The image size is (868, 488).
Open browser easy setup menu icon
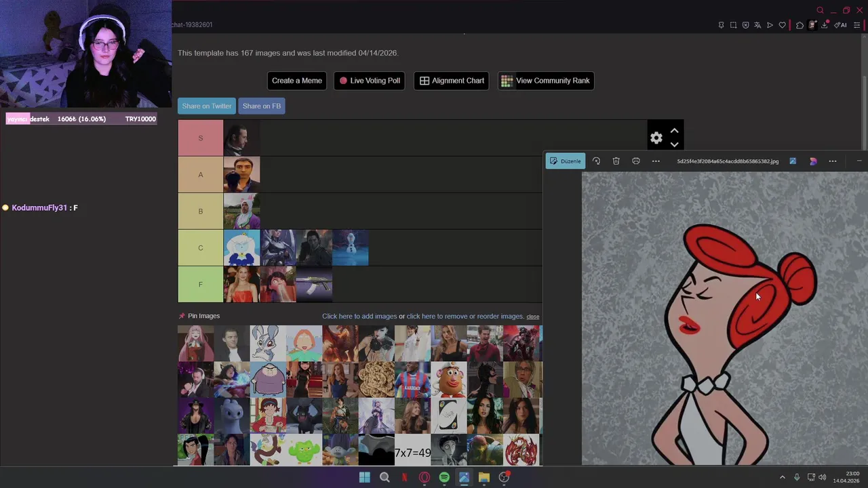[856, 25]
